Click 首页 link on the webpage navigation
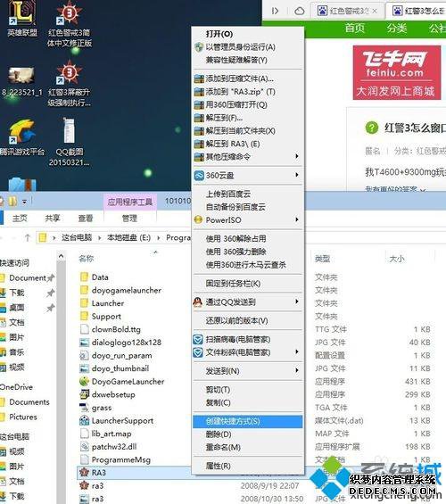446x504 pixels. pyautogui.click(x=355, y=29)
